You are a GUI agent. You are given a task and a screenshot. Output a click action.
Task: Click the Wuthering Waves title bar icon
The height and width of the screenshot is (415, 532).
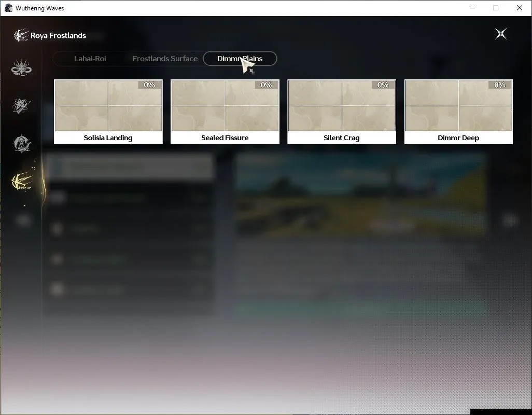click(x=8, y=8)
